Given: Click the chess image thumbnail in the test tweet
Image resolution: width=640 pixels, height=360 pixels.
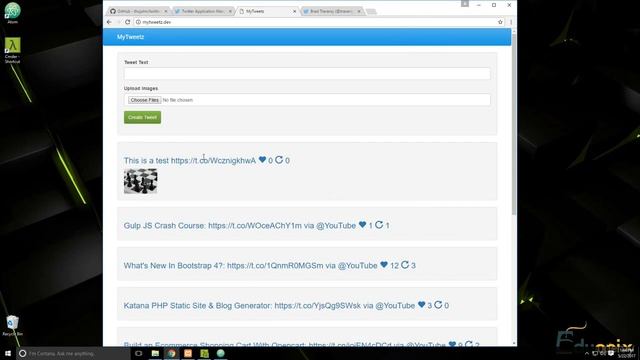Looking at the screenshot, I should 140,181.
